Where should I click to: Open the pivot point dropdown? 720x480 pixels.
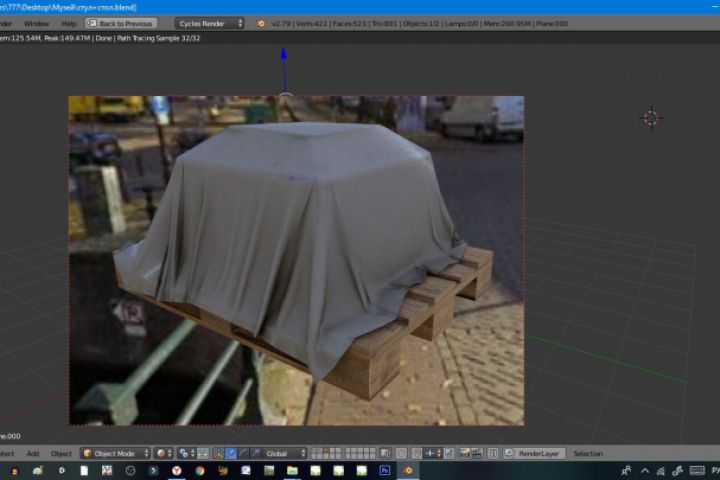point(186,453)
